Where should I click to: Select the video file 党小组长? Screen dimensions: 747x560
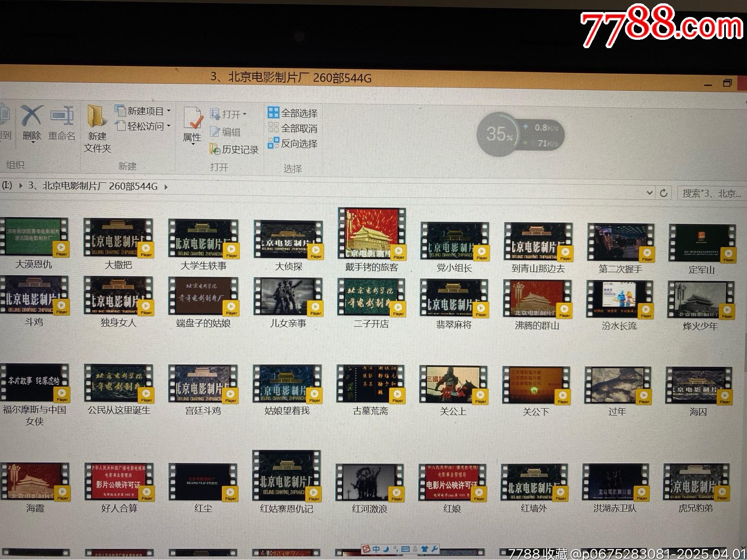[x=454, y=248]
